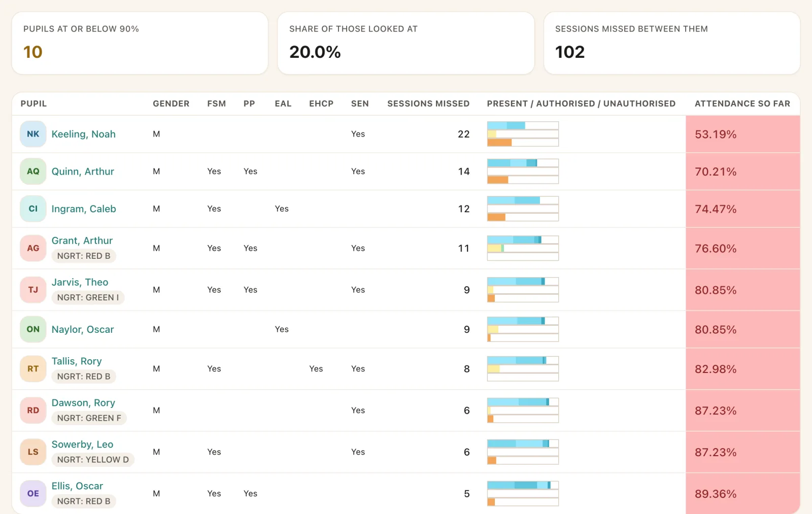
Task: Open pupil Grant, Arthur
Action: [x=82, y=241]
